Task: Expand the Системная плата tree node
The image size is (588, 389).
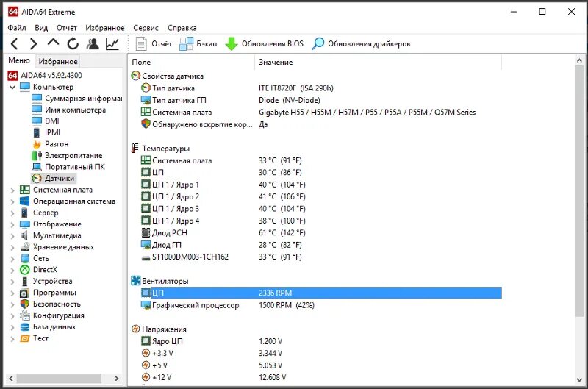Action: tap(12, 190)
